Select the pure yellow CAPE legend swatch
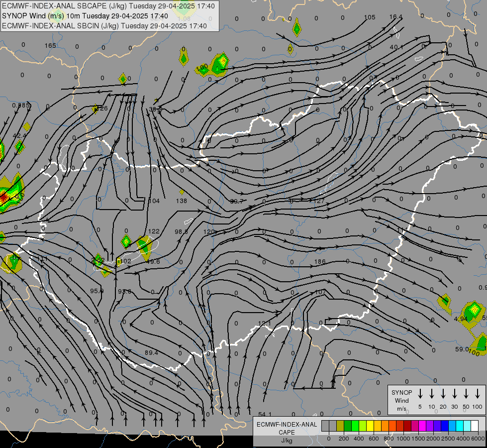Screen dimensions: 487x448 tap(370, 426)
